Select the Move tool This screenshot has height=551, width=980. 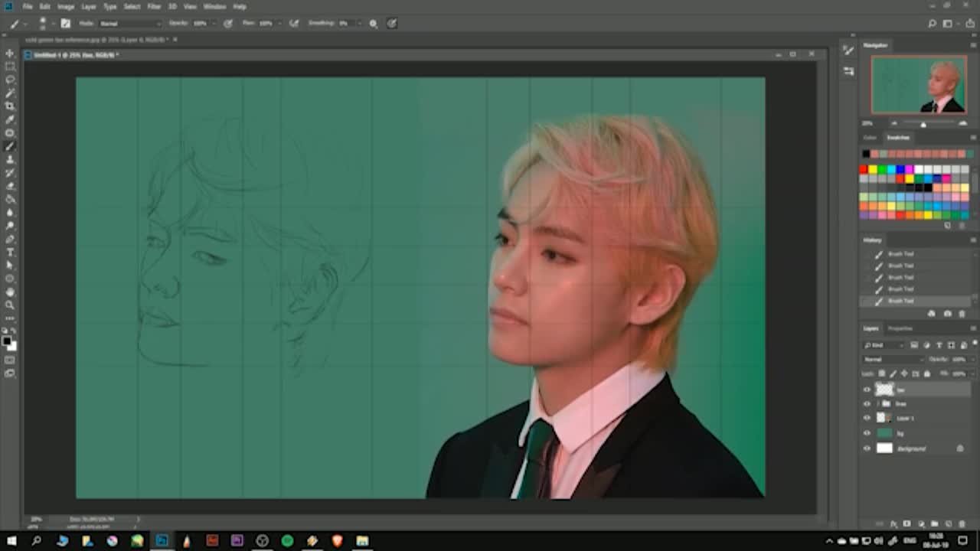(10, 53)
